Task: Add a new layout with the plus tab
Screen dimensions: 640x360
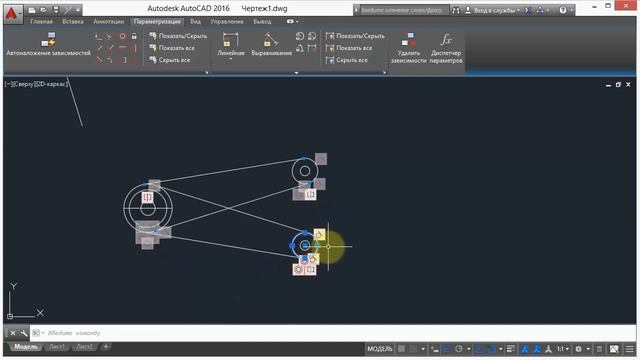Action: tap(106, 347)
